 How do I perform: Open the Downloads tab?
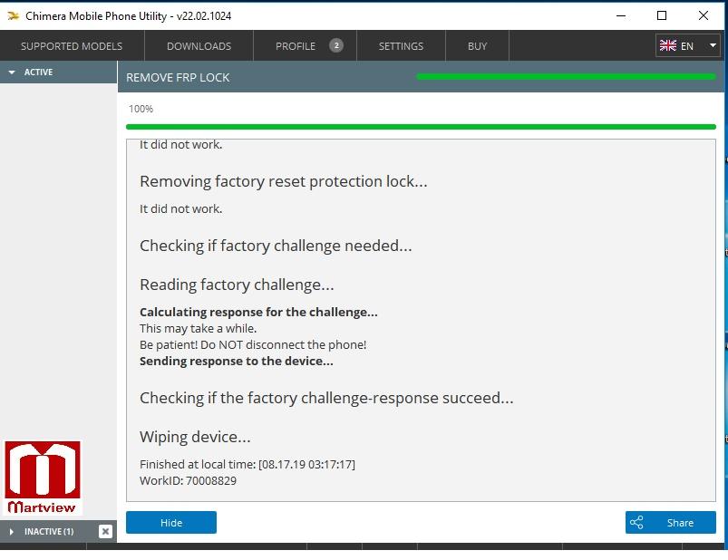pos(199,46)
